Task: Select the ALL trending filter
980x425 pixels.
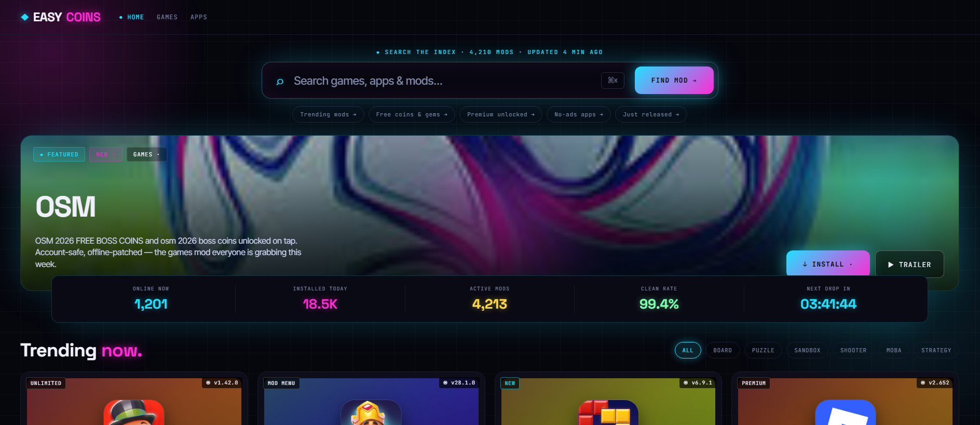Action: [688, 350]
